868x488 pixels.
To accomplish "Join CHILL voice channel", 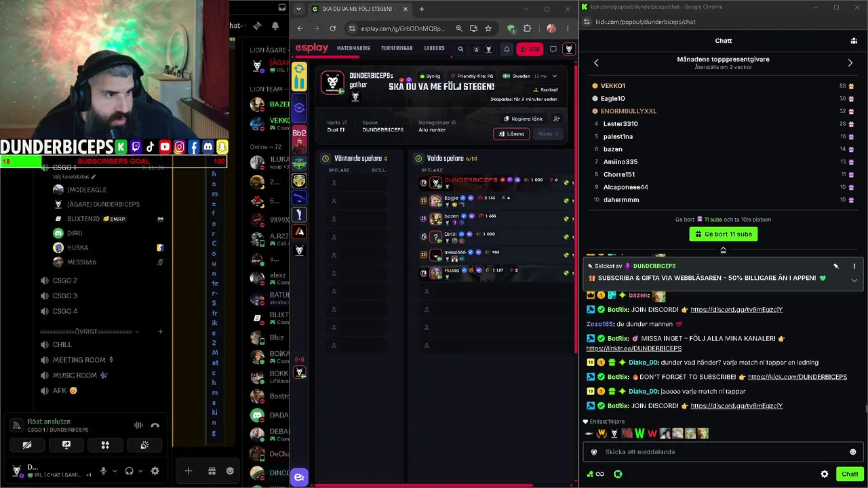I will pyautogui.click(x=62, y=344).
